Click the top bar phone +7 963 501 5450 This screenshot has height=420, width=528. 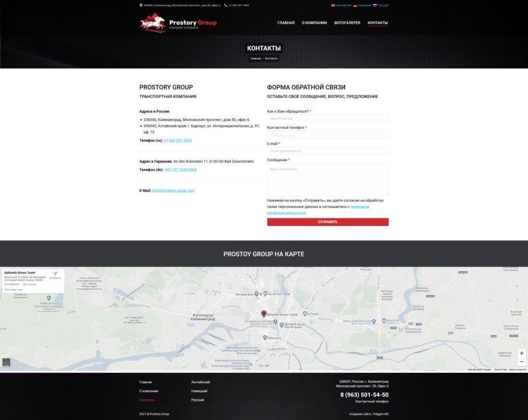coord(239,5)
